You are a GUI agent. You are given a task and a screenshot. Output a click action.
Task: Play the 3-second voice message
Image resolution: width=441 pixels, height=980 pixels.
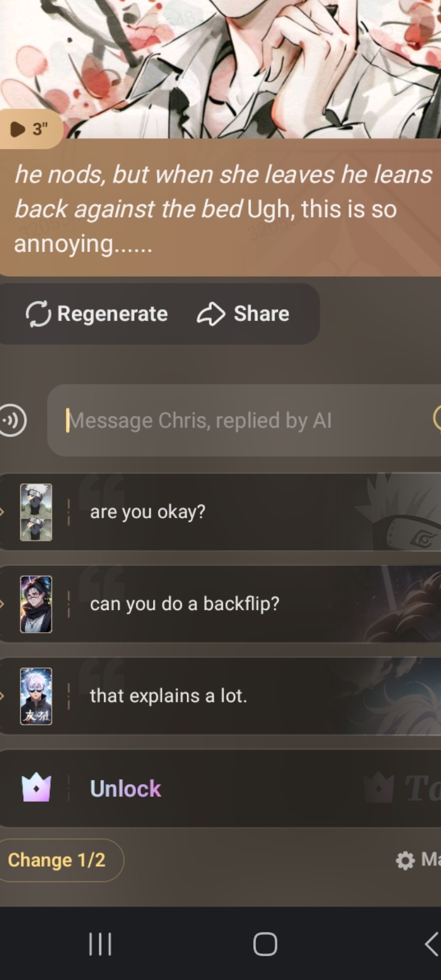(29, 129)
